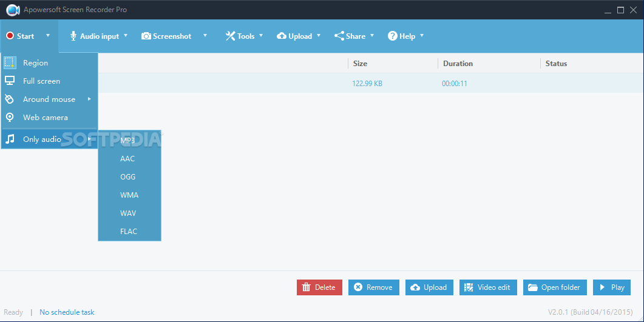Click the Ready status text
644x322 pixels.
click(x=13, y=312)
